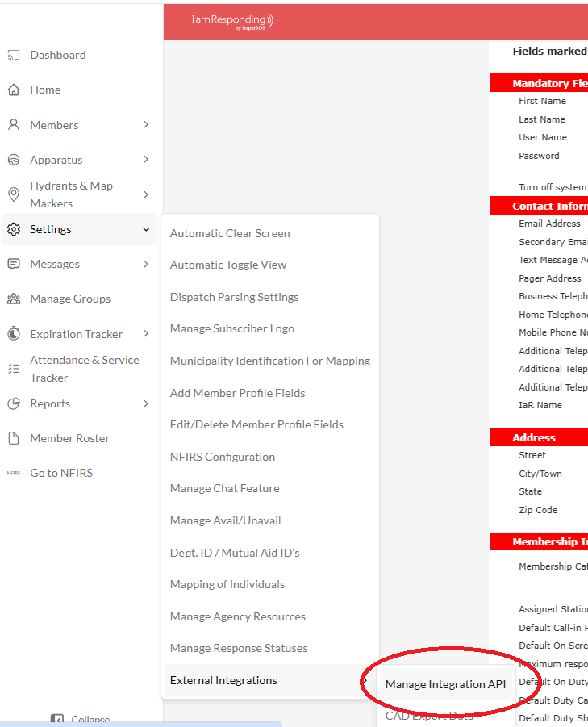588x727 pixels.
Task: Open Dept. ID / Mutual Aid ID's
Action: pyautogui.click(x=235, y=554)
